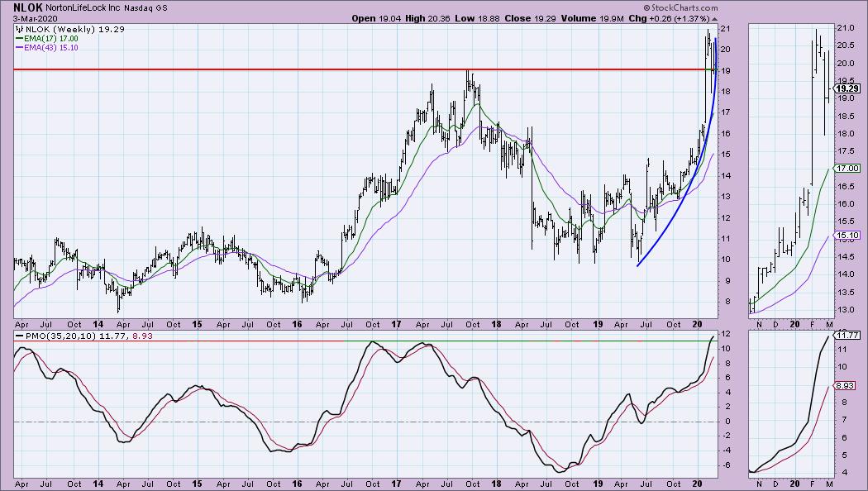The image size is (868, 491).
Task: Click the 8.93 signal tag in zoom panel
Action: (x=845, y=386)
